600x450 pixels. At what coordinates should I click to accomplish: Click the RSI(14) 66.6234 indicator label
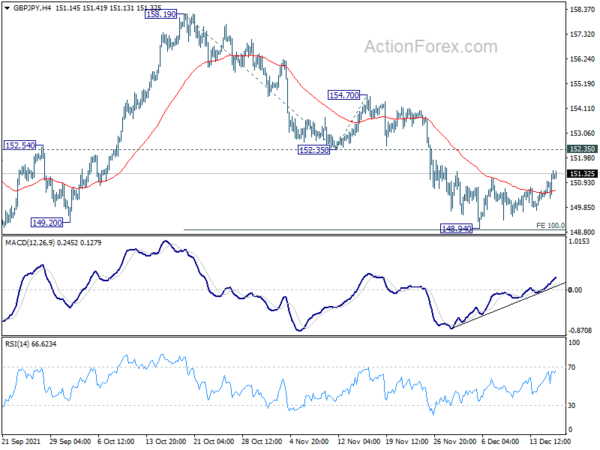[x=30, y=344]
